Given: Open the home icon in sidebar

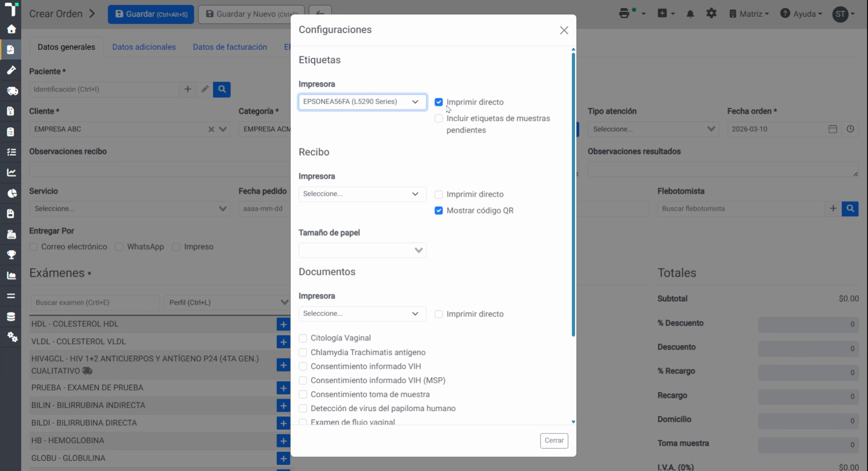Looking at the screenshot, I should [x=11, y=29].
